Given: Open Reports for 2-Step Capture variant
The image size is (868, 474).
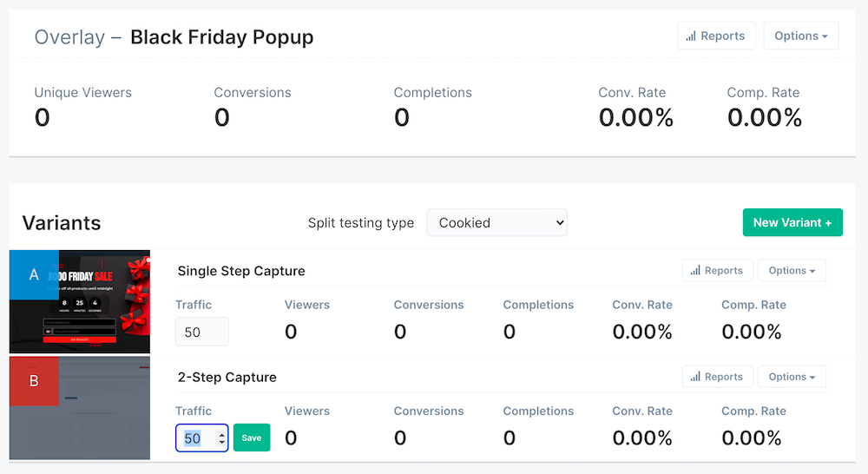Looking at the screenshot, I should pos(716,377).
